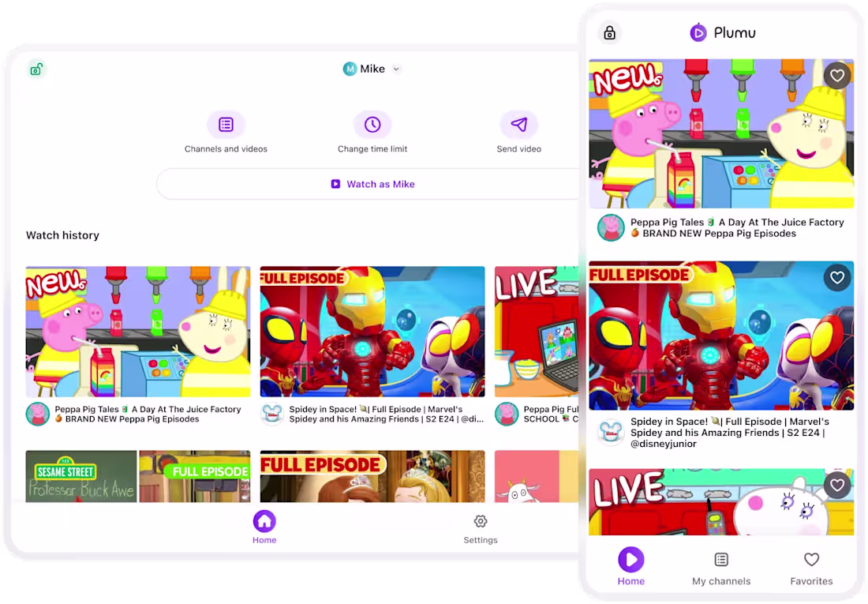This screenshot has width=868, height=604.
Task: Click Mike's round M avatar
Action: [350, 69]
